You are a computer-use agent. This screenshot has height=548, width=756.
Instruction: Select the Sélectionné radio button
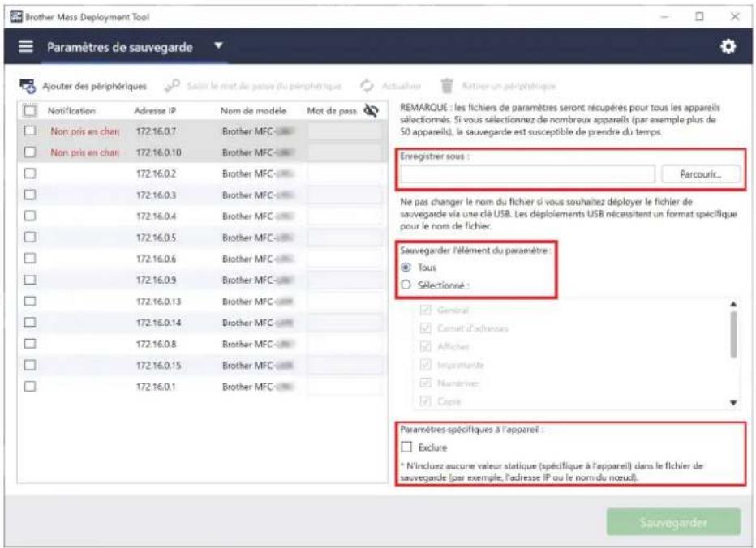click(406, 285)
